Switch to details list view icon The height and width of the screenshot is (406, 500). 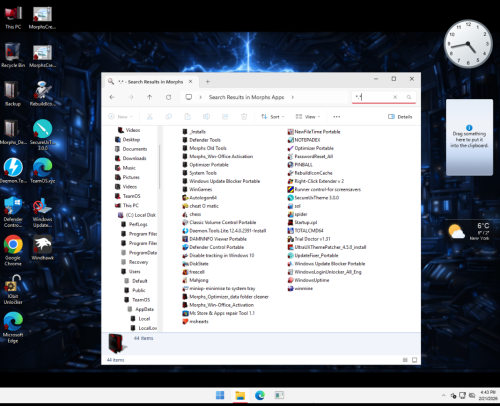tap(405, 360)
